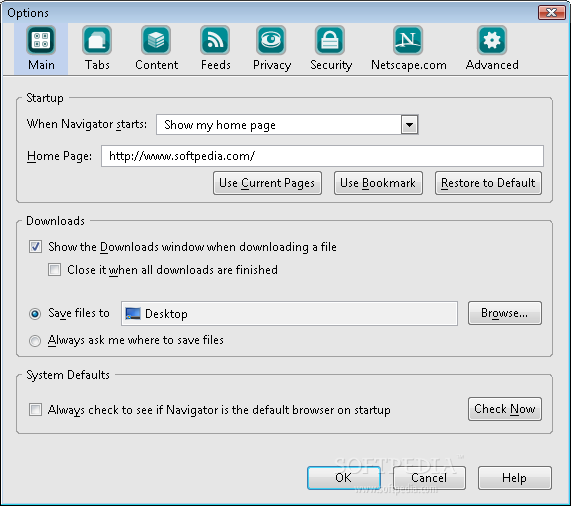Screen dimensions: 571x506
Task: Click the Use Bookmark button
Action: (378, 183)
